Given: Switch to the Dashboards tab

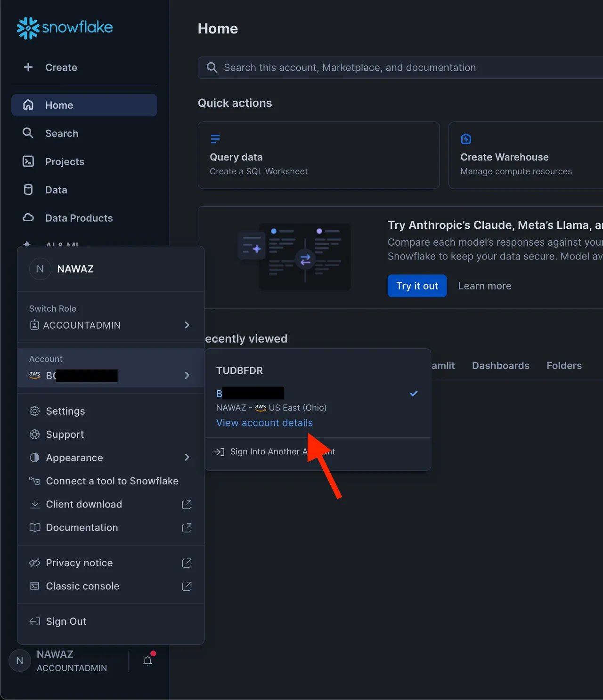Looking at the screenshot, I should point(501,366).
